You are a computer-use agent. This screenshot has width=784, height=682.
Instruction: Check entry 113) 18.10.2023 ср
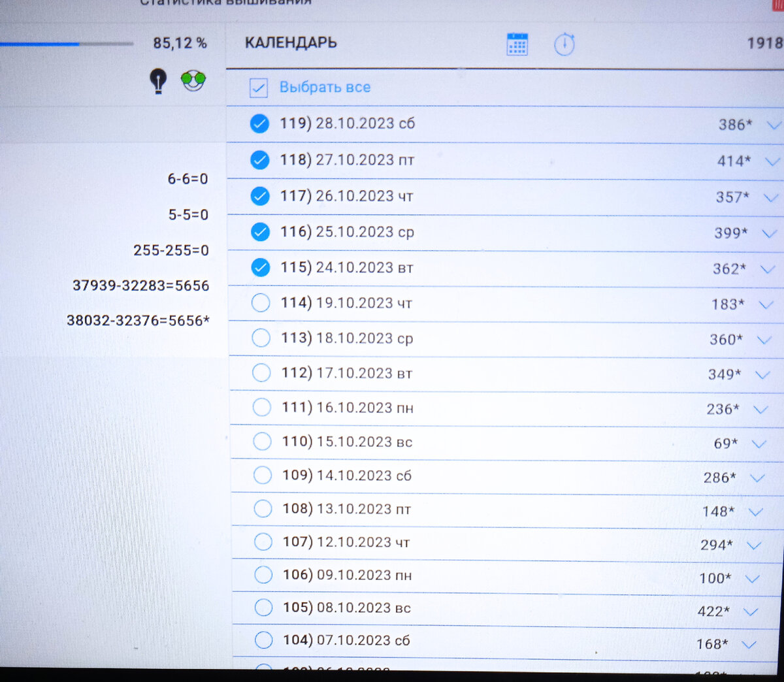click(x=261, y=338)
